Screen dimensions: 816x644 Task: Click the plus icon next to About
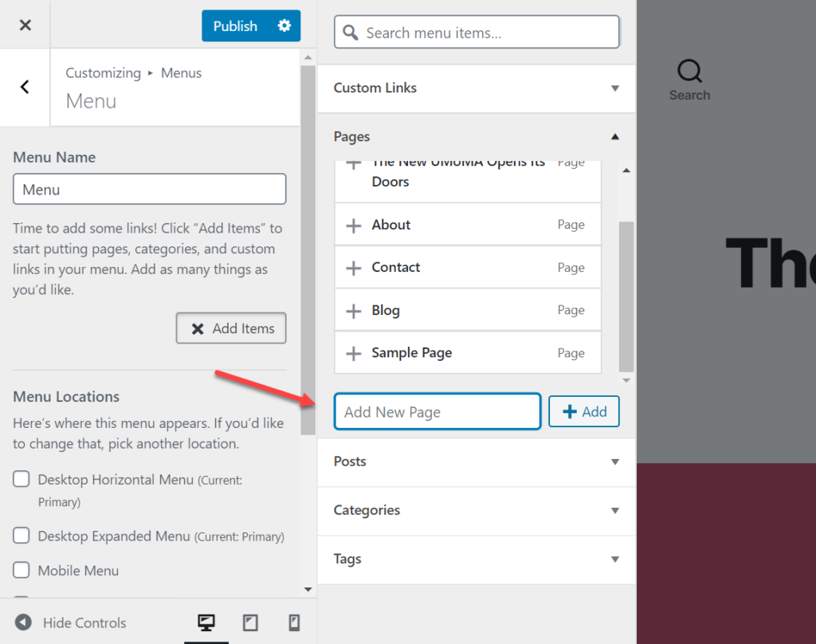tap(353, 226)
